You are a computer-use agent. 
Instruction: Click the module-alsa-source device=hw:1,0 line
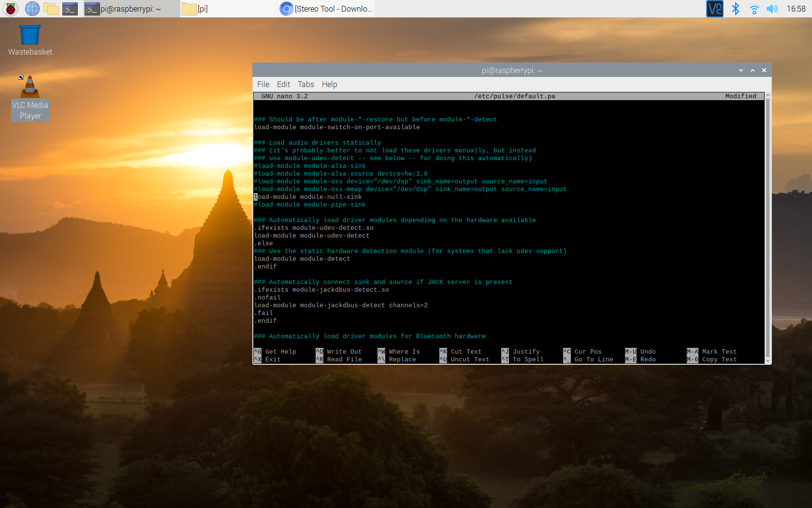coord(341,174)
